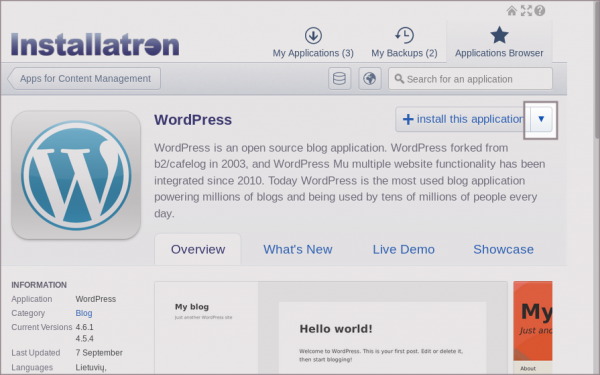The image size is (600, 375).
Task: Go back to Apps for Content Management
Action: [84, 78]
